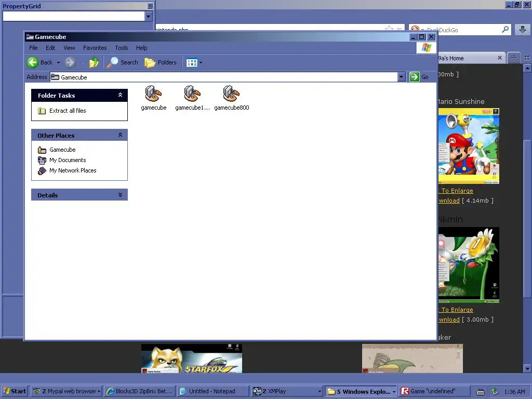Select the gamecube1... file icon
Screen dimensions: 532x399
point(192,98)
